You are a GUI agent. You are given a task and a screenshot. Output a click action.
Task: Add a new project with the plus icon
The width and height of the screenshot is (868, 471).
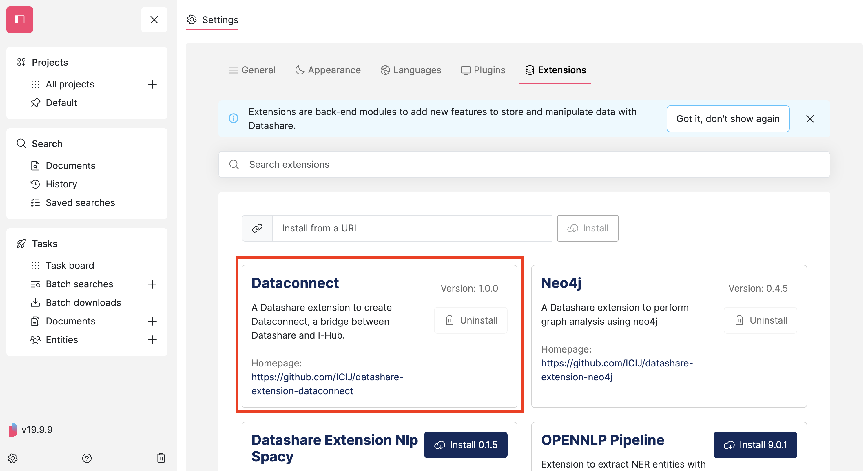pos(152,84)
